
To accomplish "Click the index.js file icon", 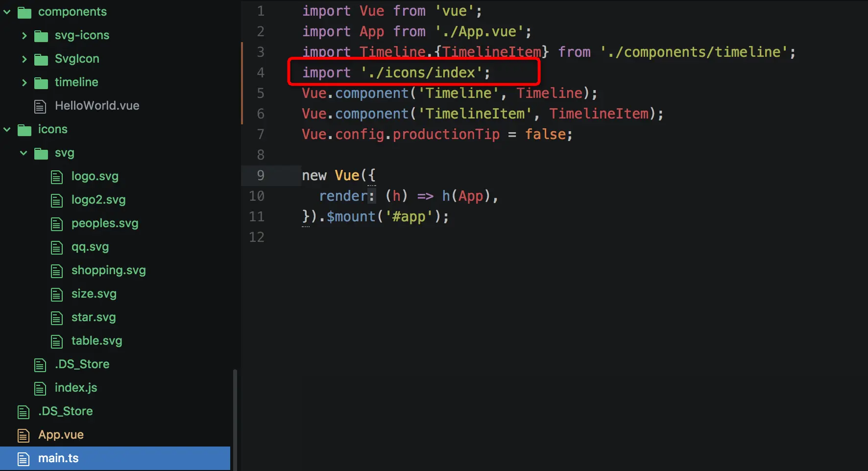I will point(40,388).
